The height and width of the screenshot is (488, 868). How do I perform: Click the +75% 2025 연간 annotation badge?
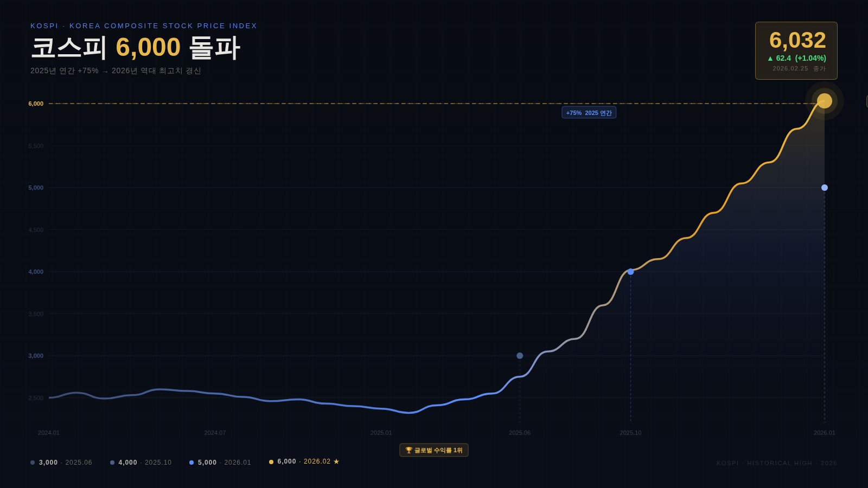[x=589, y=113]
